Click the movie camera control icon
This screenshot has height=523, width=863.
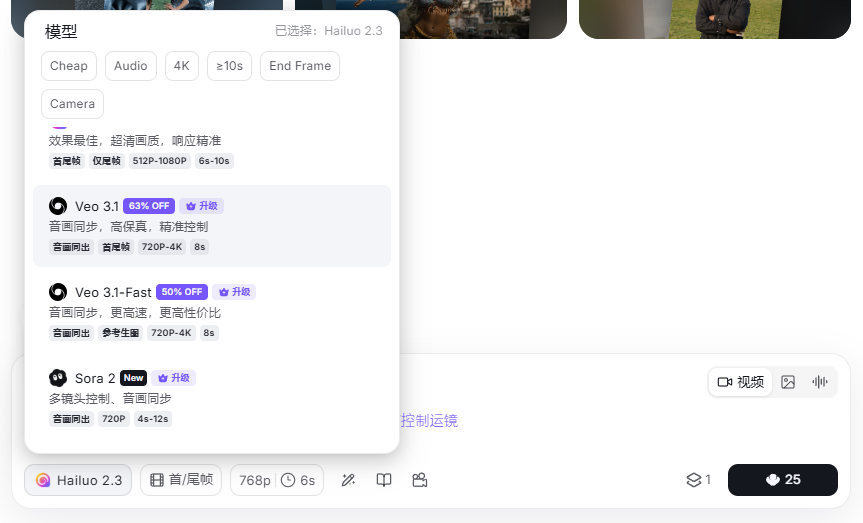coord(419,480)
